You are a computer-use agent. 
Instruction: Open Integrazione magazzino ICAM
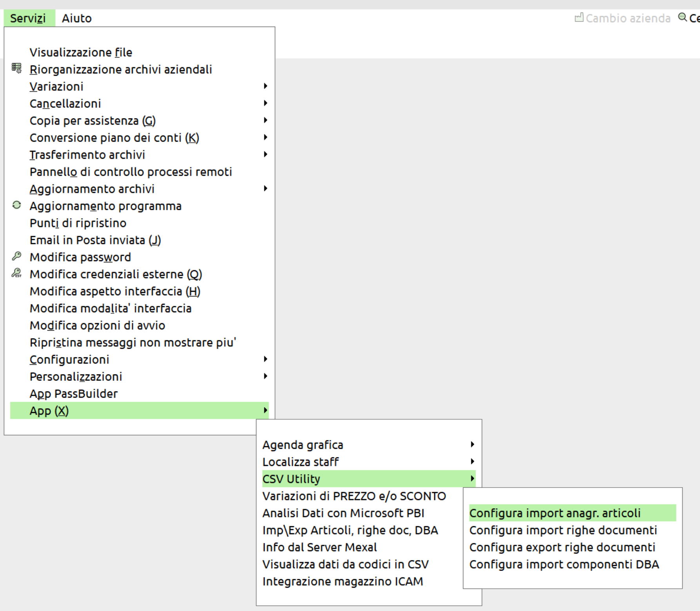(x=343, y=581)
